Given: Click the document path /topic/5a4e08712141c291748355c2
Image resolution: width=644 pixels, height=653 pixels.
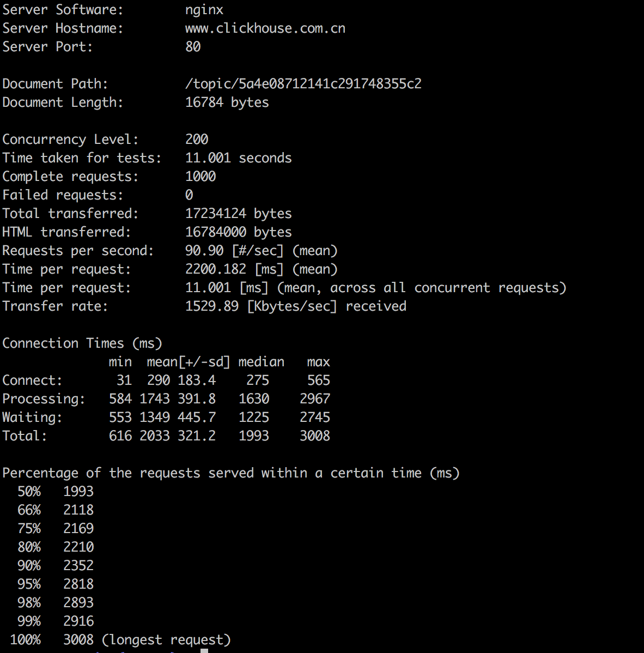Looking at the screenshot, I should (303, 84).
